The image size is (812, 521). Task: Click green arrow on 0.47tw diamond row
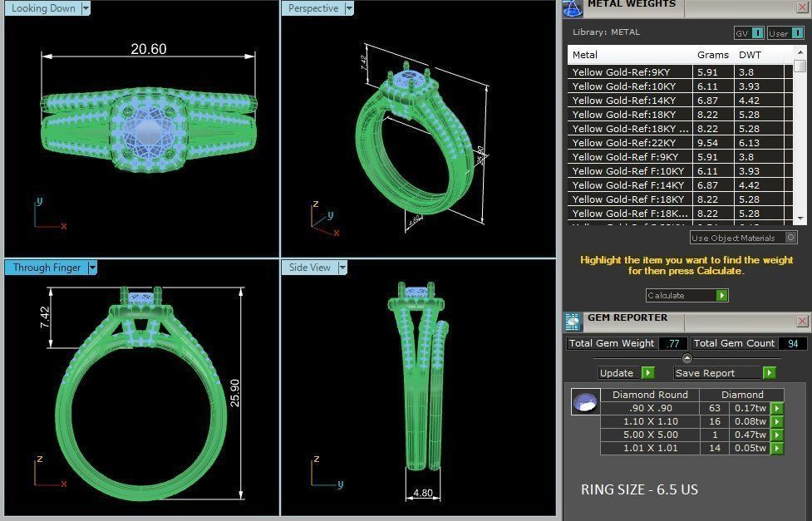click(777, 435)
